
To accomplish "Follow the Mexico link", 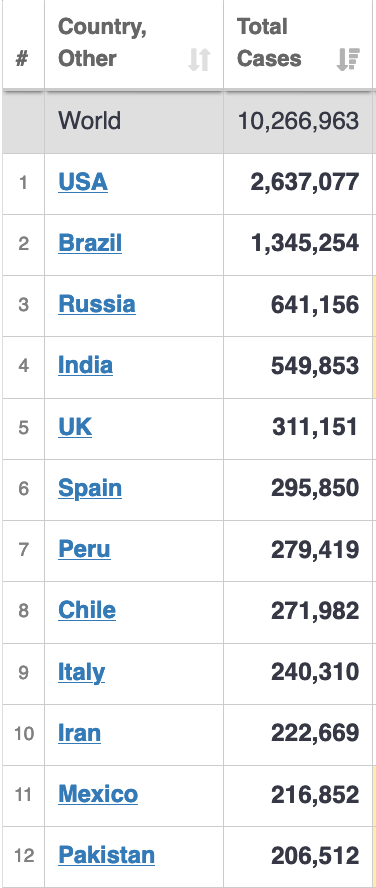I will pos(98,793).
